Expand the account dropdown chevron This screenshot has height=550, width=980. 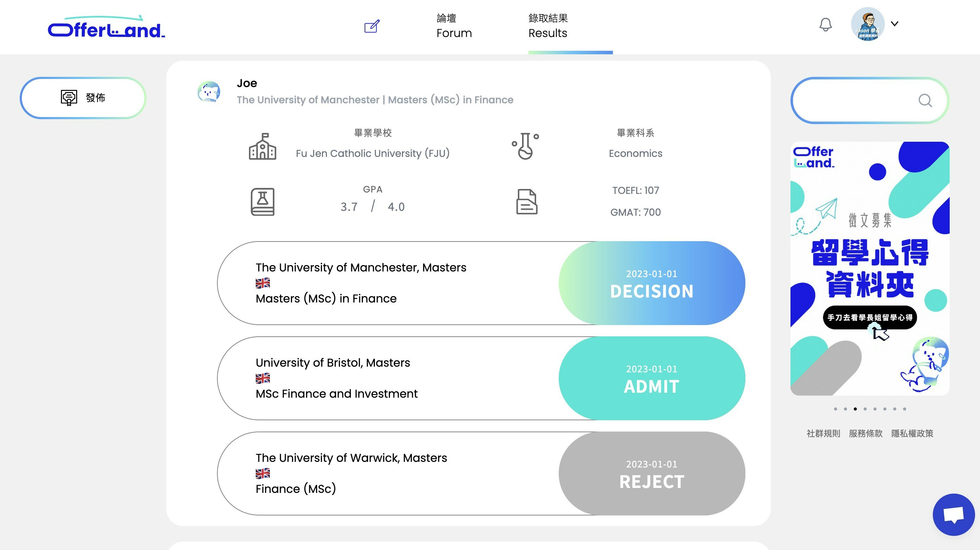(895, 24)
